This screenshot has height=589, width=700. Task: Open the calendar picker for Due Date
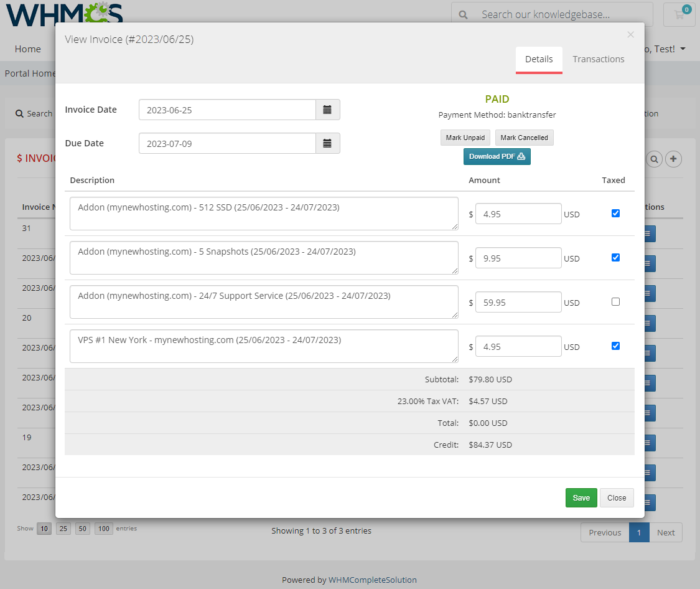[328, 143]
